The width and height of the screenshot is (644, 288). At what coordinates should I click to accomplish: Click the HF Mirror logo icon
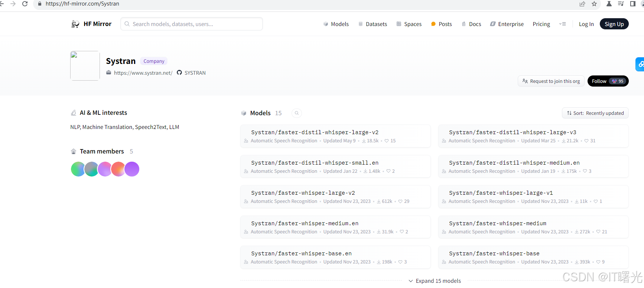[x=75, y=24]
